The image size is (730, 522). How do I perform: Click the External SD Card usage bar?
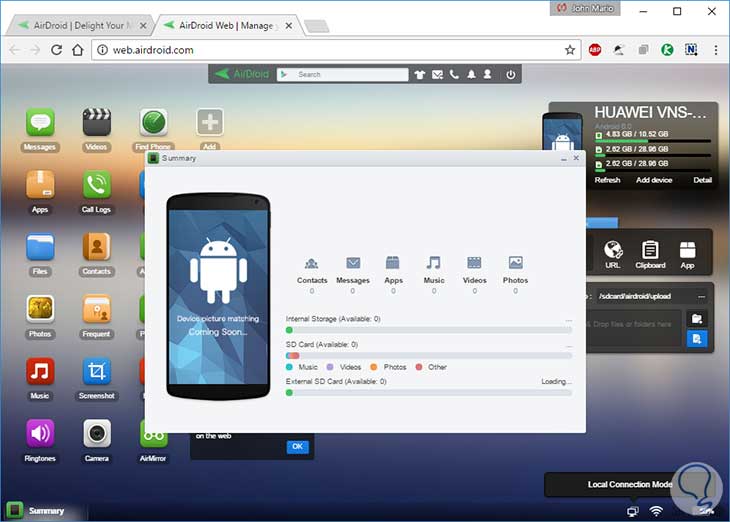tap(429, 393)
